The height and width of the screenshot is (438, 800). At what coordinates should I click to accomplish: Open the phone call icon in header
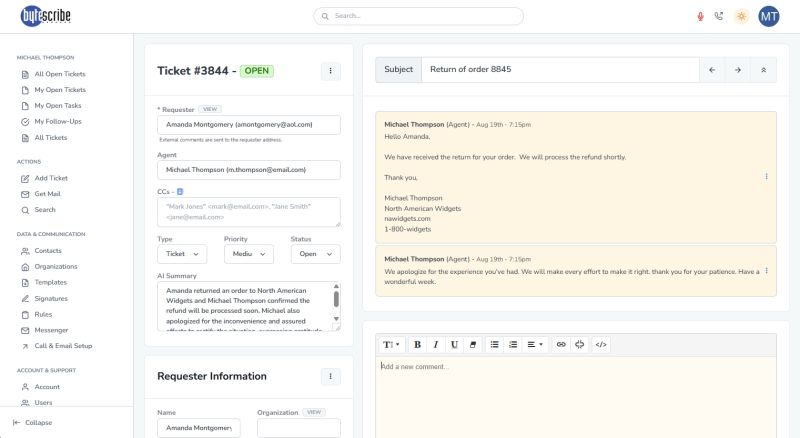pos(719,16)
